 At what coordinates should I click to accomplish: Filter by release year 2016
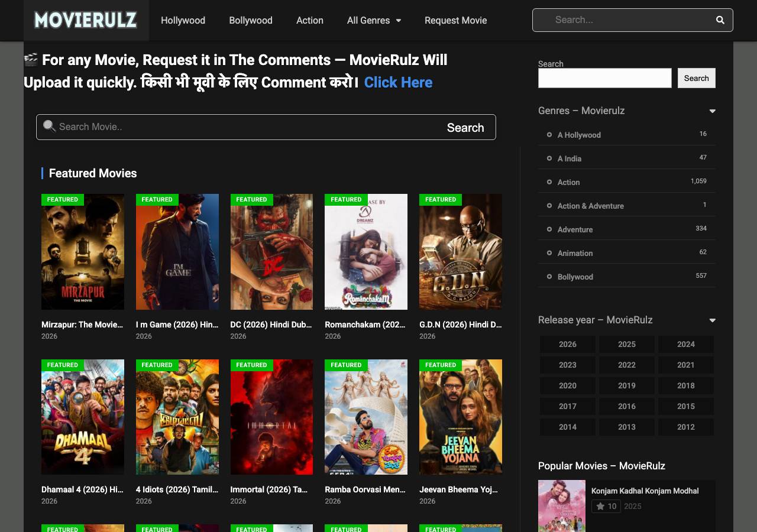click(x=627, y=406)
